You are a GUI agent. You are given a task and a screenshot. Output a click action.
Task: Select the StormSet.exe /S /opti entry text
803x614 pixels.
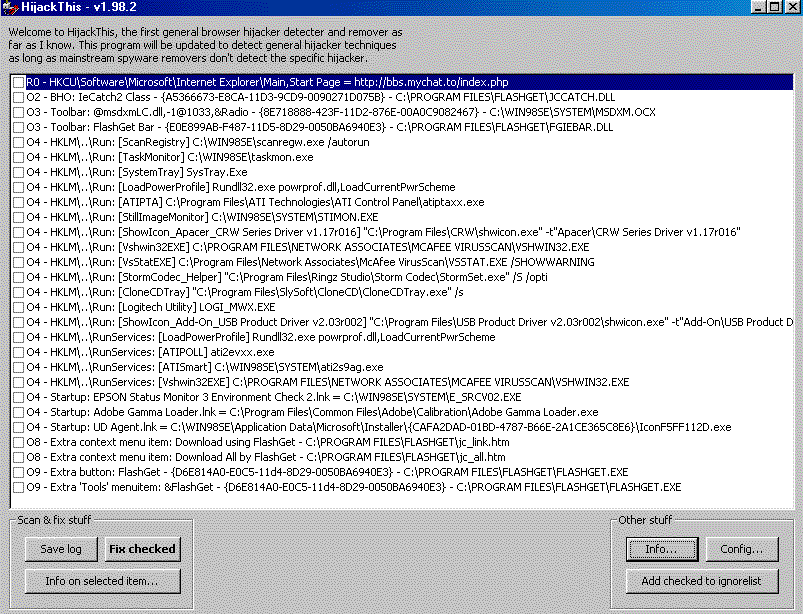(287, 277)
